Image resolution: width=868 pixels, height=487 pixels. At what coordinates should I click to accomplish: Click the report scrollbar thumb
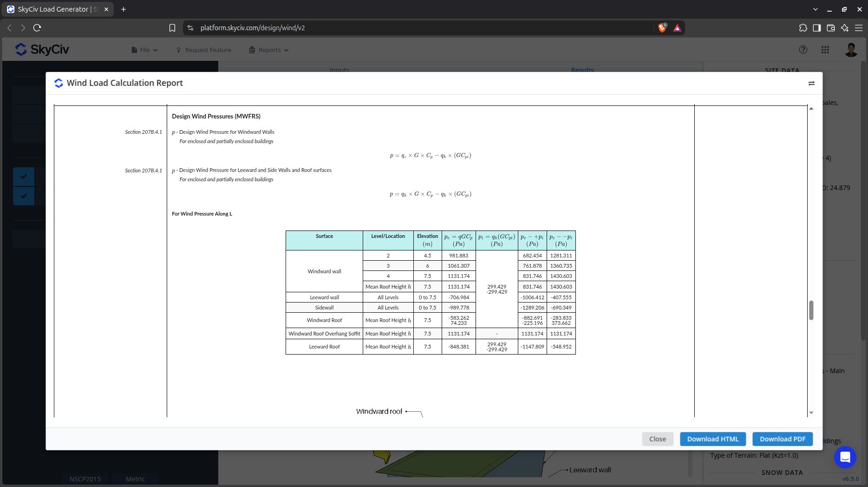(811, 310)
